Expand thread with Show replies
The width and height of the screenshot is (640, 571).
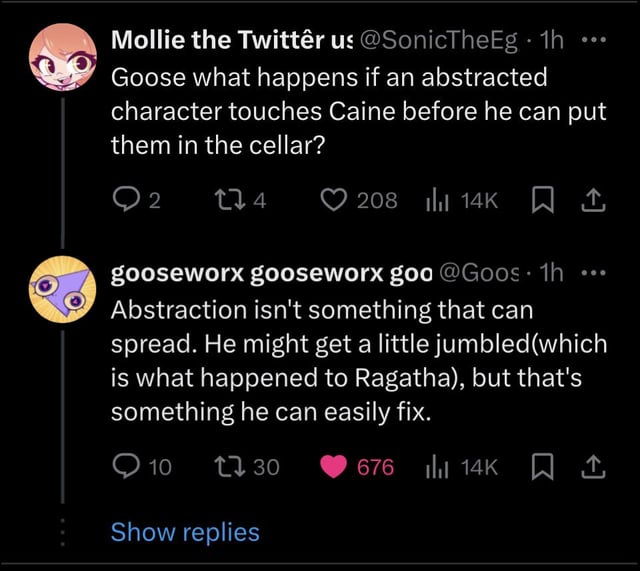pos(185,532)
